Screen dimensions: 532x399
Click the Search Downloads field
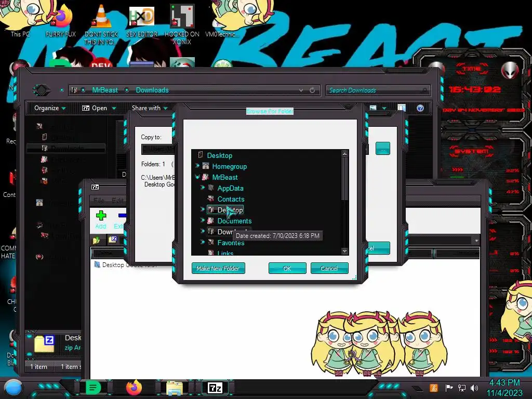(x=378, y=90)
